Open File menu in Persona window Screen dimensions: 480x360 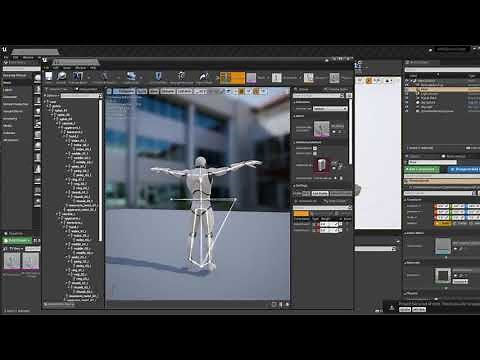(x=46, y=68)
